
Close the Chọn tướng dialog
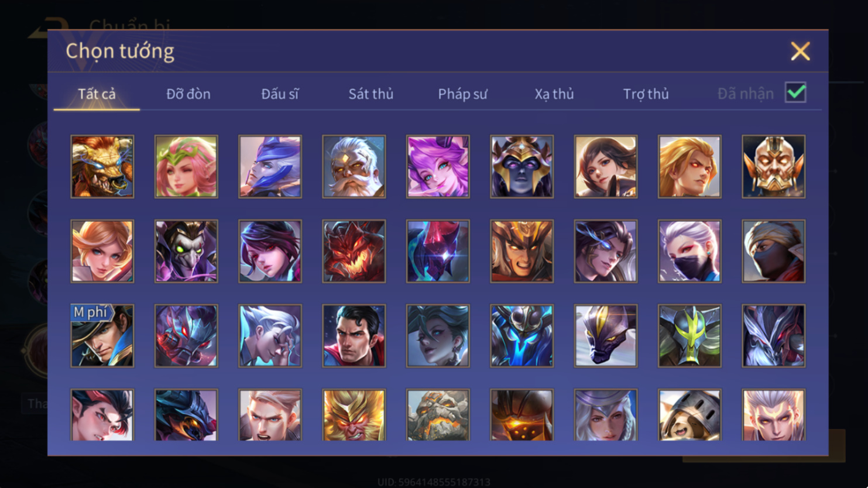(x=800, y=51)
